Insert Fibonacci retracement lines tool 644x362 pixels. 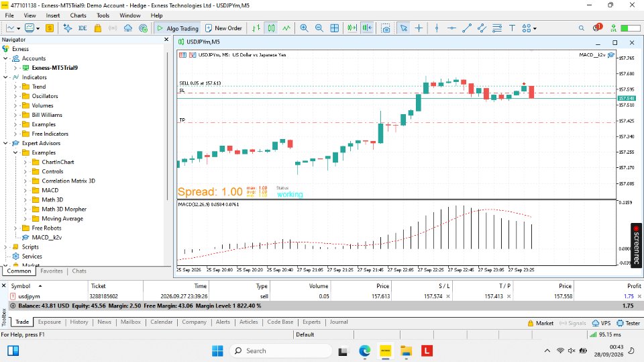(x=497, y=28)
